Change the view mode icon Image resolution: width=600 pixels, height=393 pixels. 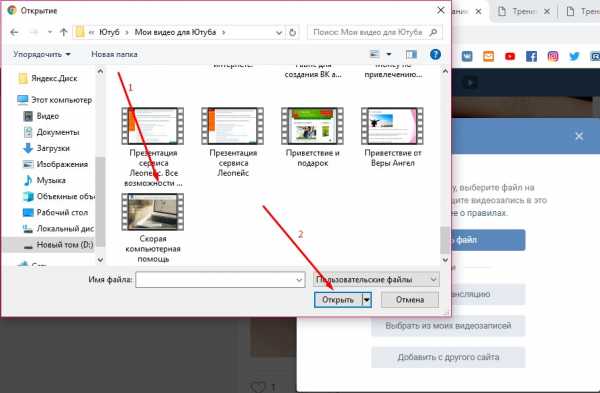pyautogui.click(x=375, y=54)
